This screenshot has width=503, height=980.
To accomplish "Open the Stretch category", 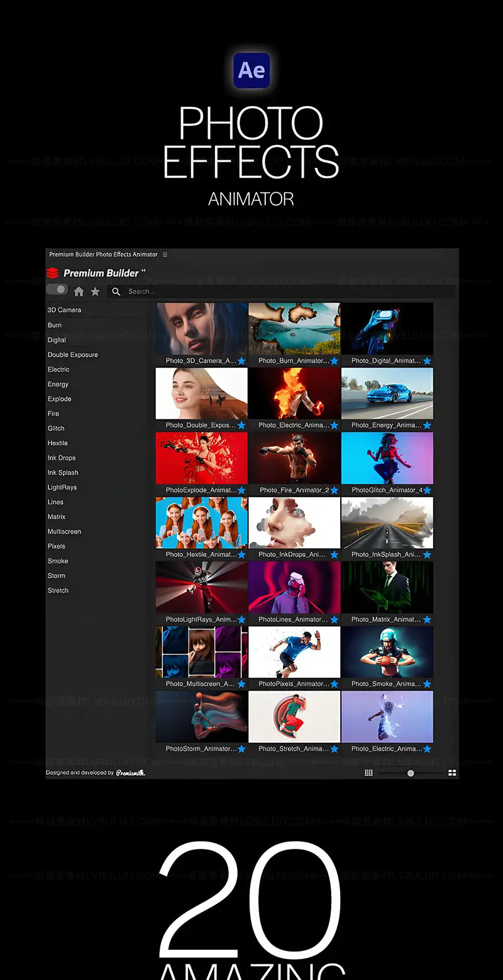I will [x=58, y=591].
